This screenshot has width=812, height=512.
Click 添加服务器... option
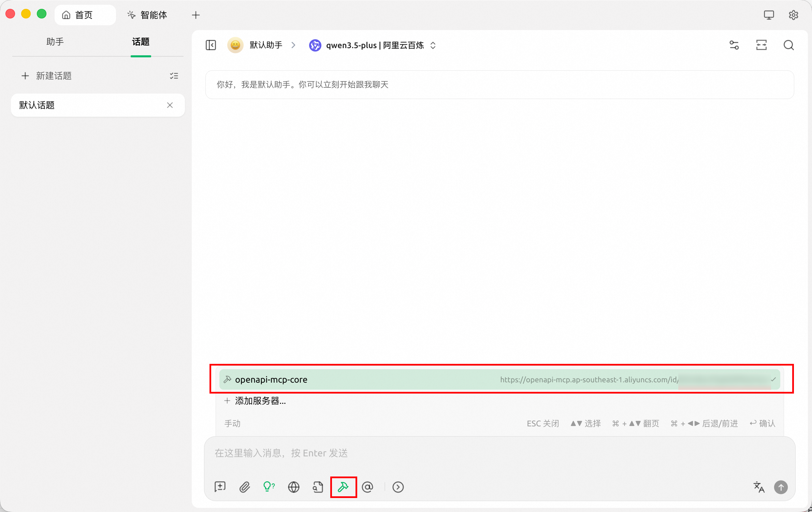point(260,401)
